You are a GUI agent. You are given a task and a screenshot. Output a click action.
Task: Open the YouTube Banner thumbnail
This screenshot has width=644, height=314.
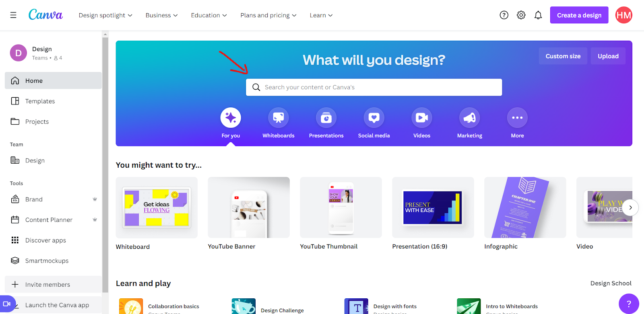pos(249,207)
